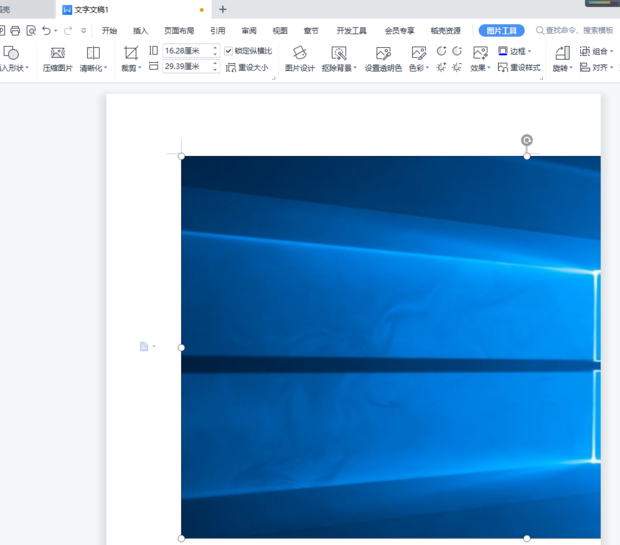Click the 重设大小 reset size button
620x545 pixels.
point(248,68)
